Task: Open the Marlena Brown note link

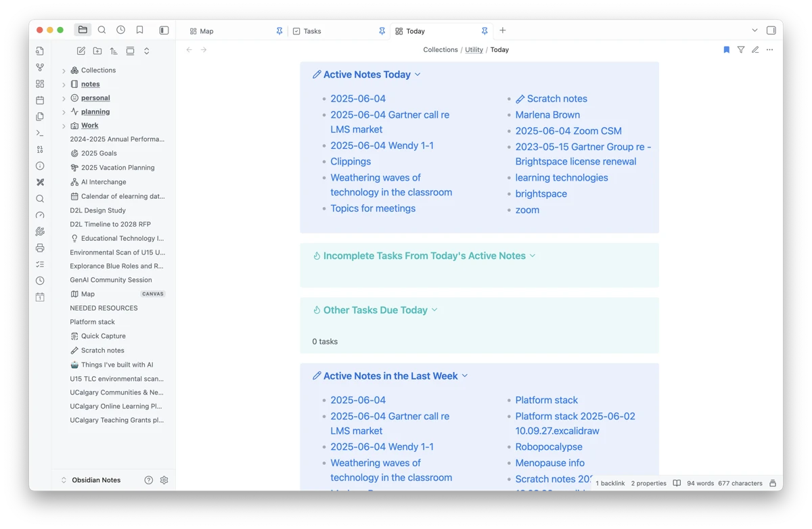Action: coord(547,115)
